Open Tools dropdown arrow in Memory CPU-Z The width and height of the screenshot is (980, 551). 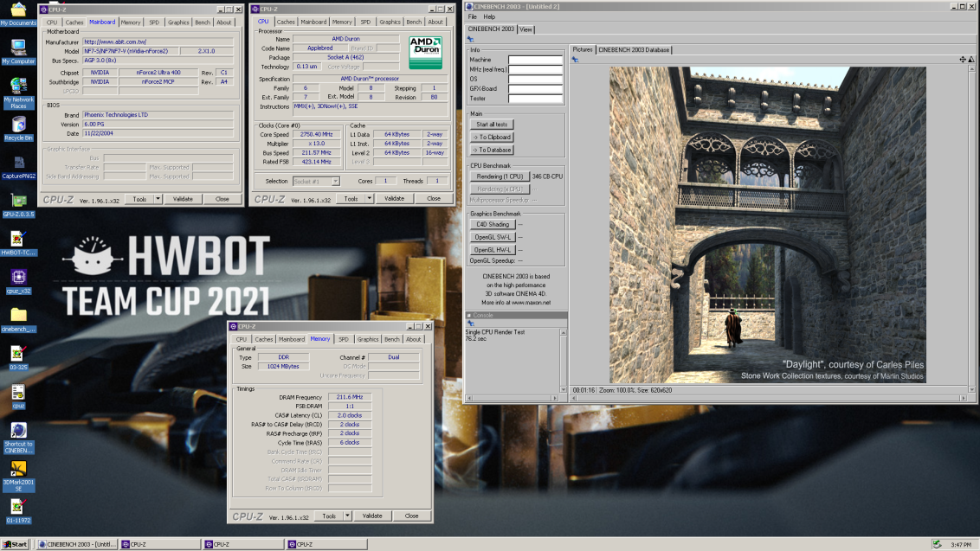click(347, 516)
